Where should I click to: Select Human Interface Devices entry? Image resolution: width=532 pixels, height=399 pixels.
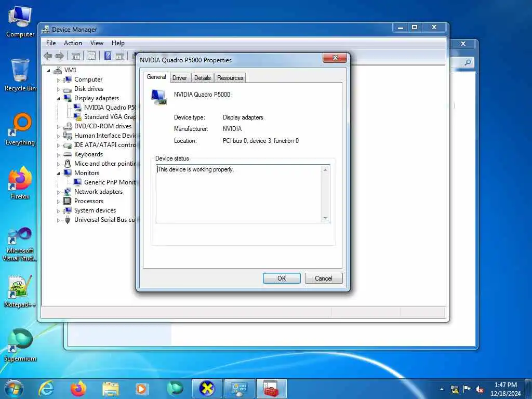[105, 136]
